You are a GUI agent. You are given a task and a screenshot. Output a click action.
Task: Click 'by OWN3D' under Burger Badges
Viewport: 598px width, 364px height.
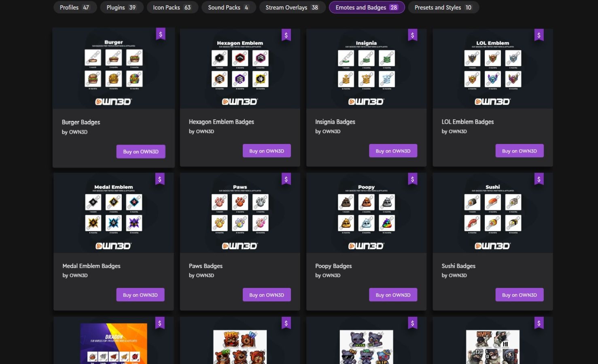(x=74, y=132)
